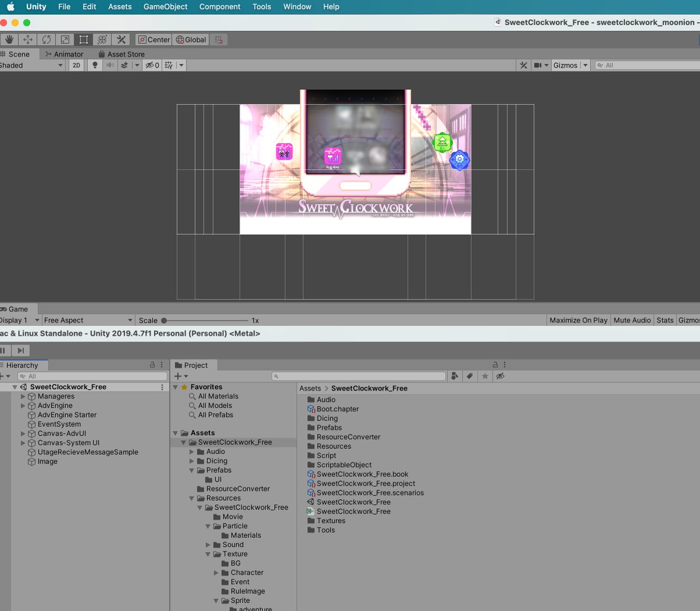Screen dimensions: 700x611
Task: Select the Rotate tool
Action: (46, 40)
